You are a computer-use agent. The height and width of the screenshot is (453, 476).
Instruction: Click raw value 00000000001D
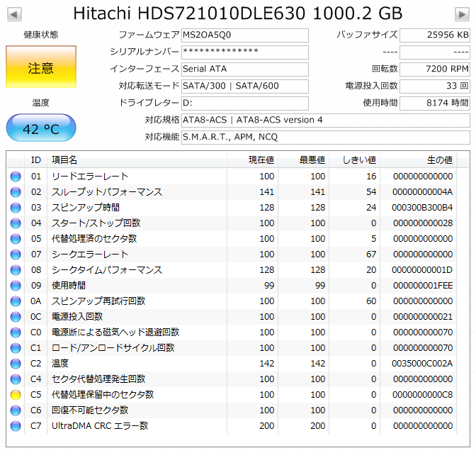[x=422, y=270]
